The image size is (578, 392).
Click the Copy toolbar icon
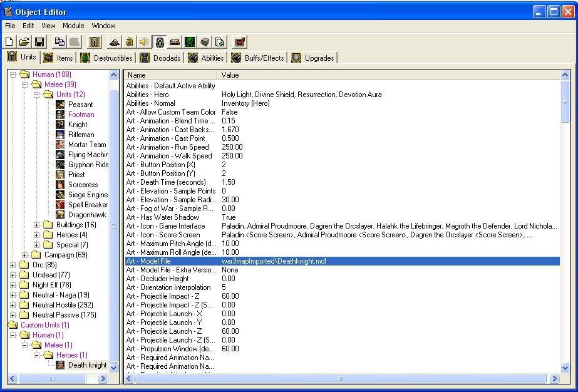click(x=59, y=42)
